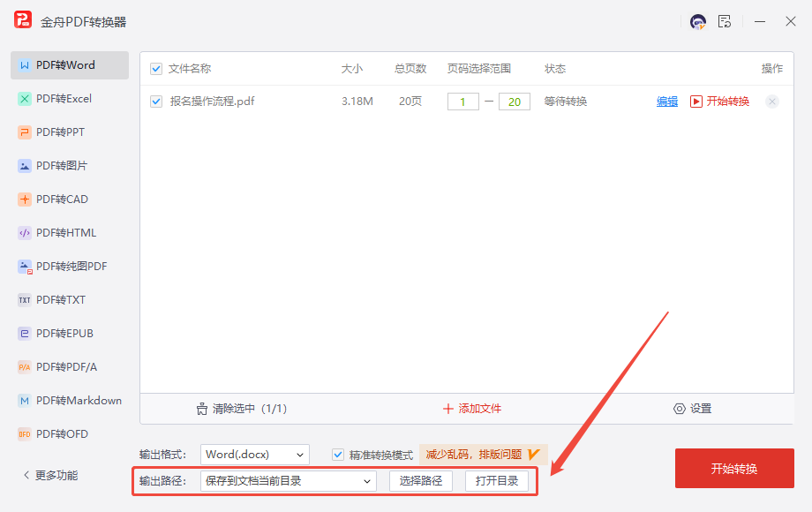Click the 大小 column header

coord(351,69)
